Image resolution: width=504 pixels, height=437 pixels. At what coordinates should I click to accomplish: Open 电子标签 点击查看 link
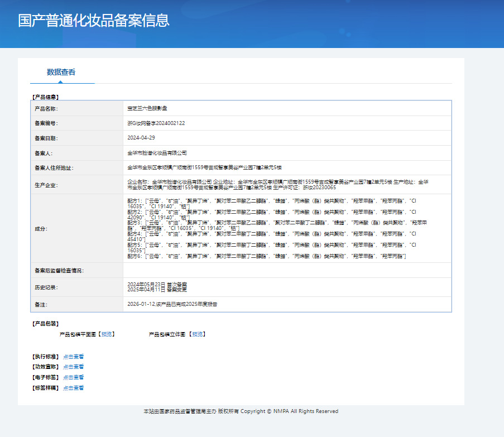(x=73, y=377)
